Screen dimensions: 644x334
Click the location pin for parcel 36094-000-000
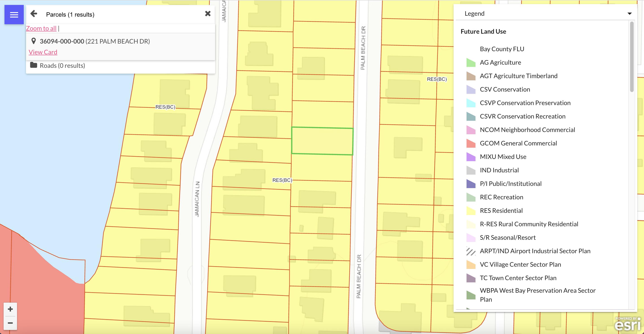point(34,41)
